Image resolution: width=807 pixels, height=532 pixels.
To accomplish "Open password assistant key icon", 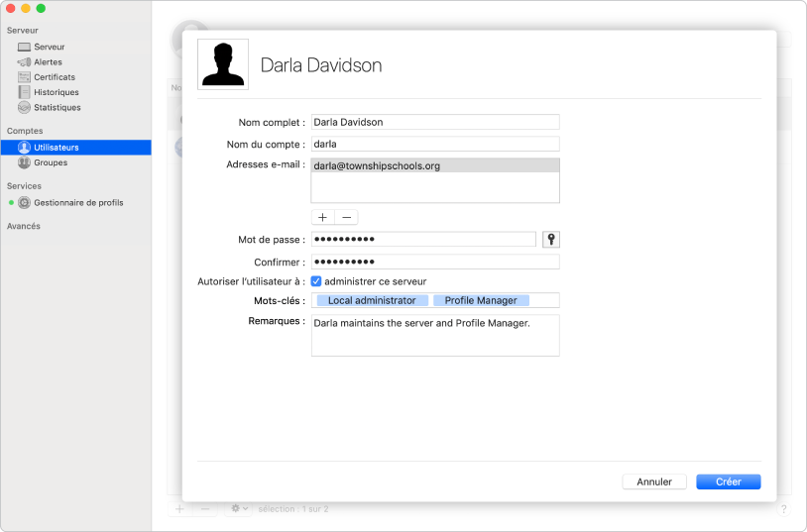I will (550, 239).
